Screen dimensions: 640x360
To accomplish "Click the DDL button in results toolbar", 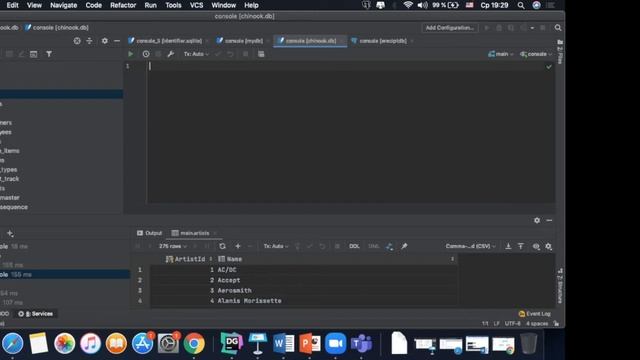I will 354,246.
